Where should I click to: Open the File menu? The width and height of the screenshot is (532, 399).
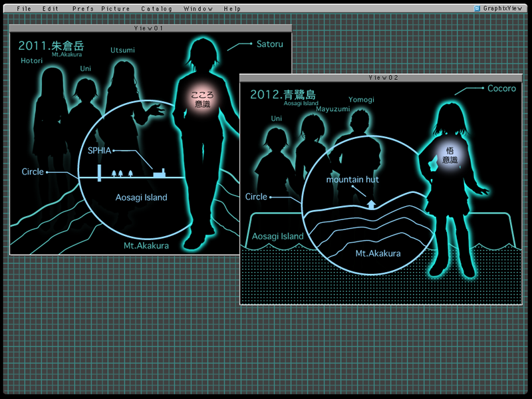click(x=24, y=9)
